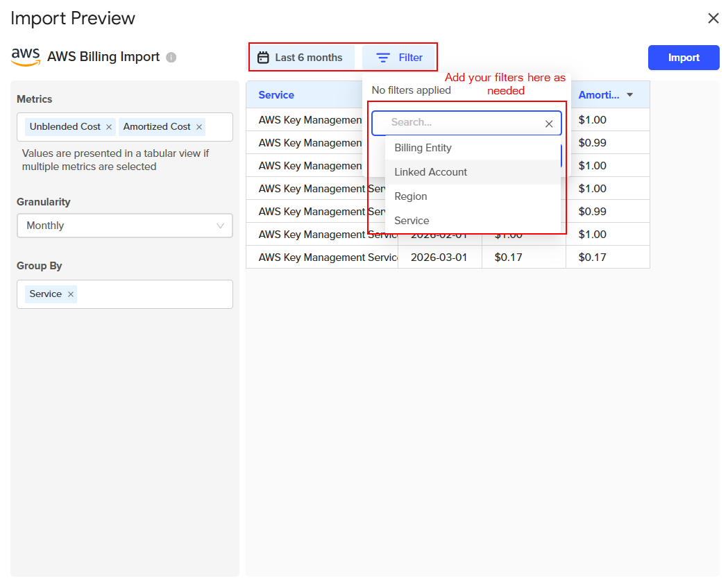
Task: Open the Last 6 months date picker
Action: 308,58
